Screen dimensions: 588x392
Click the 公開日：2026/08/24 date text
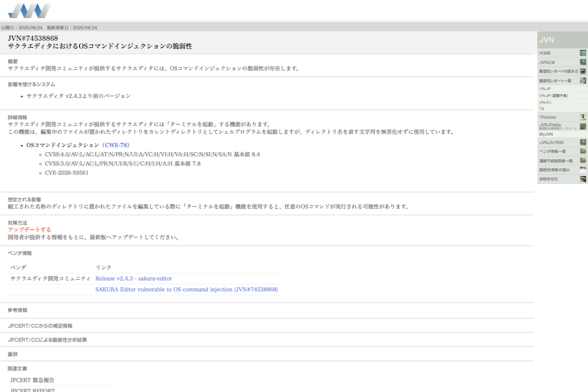22,27
